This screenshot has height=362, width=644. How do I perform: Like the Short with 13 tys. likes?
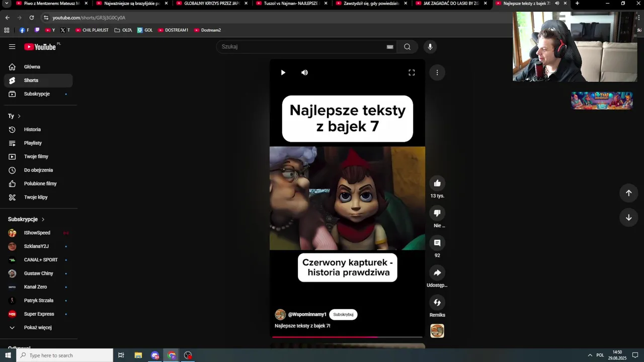click(437, 184)
